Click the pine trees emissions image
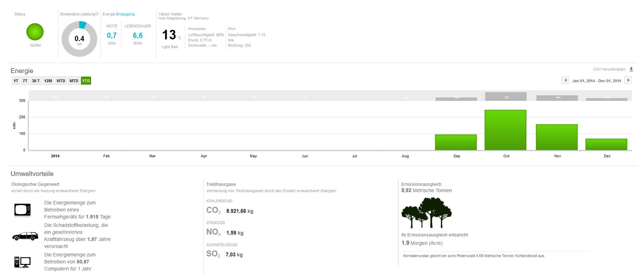 (426, 212)
